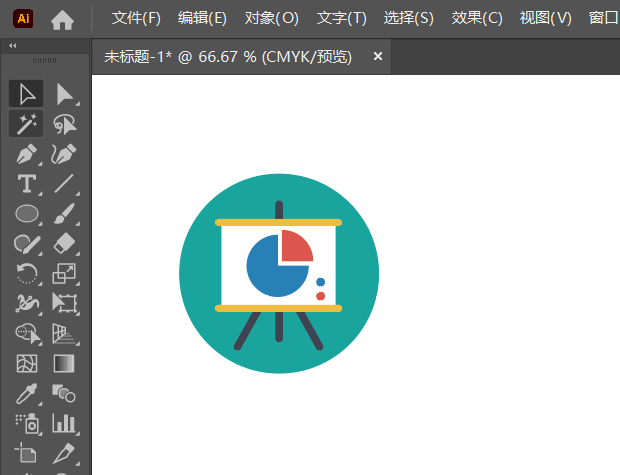The height and width of the screenshot is (475, 620).
Task: Select the Blend tool
Action: point(64,394)
